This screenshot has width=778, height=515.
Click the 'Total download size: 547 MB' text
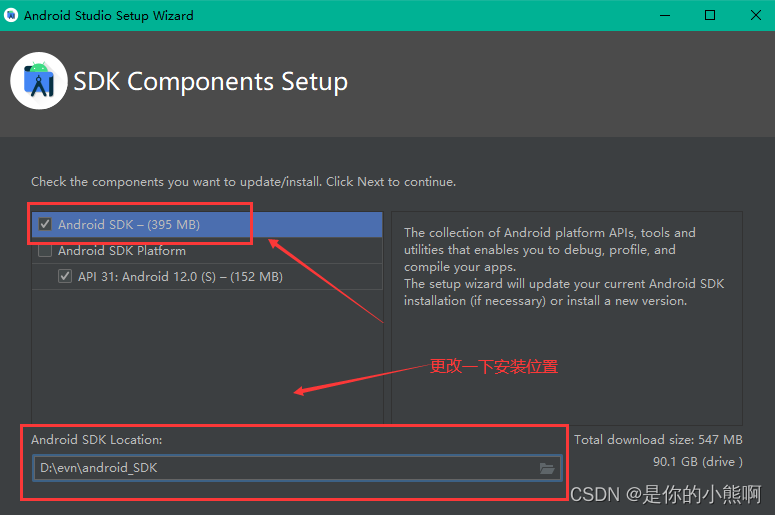click(658, 440)
